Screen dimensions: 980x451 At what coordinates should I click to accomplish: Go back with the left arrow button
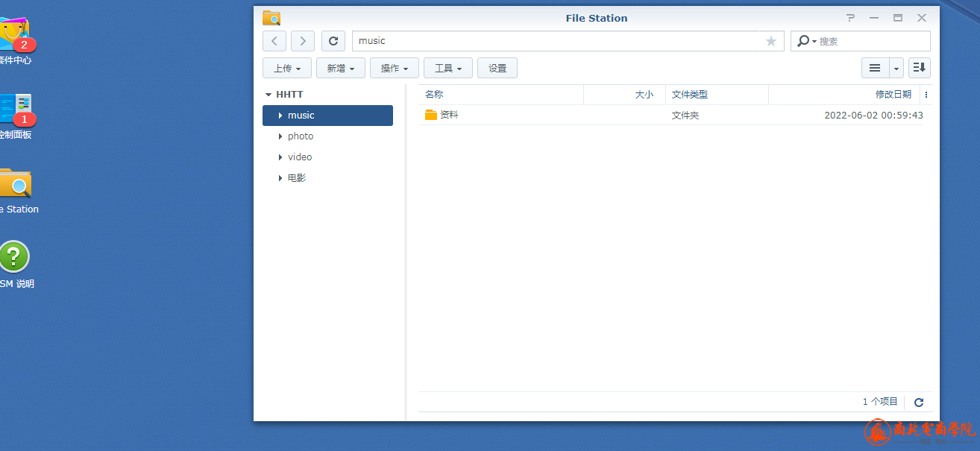click(x=274, y=41)
